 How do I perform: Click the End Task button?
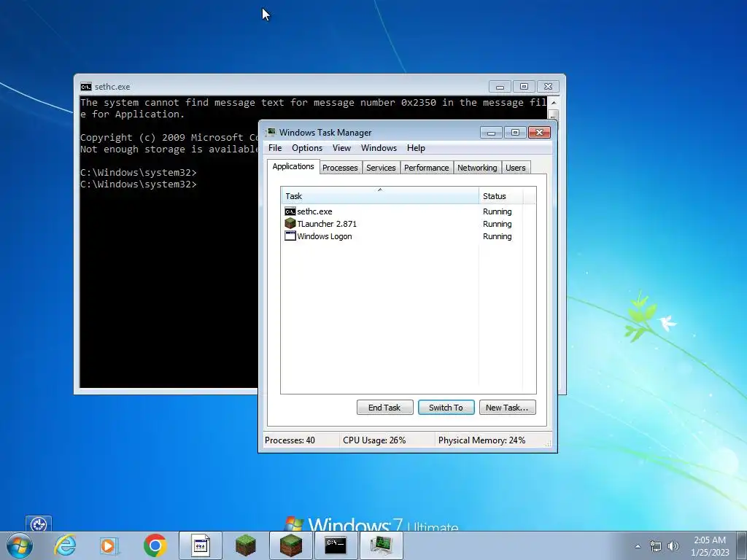384,408
